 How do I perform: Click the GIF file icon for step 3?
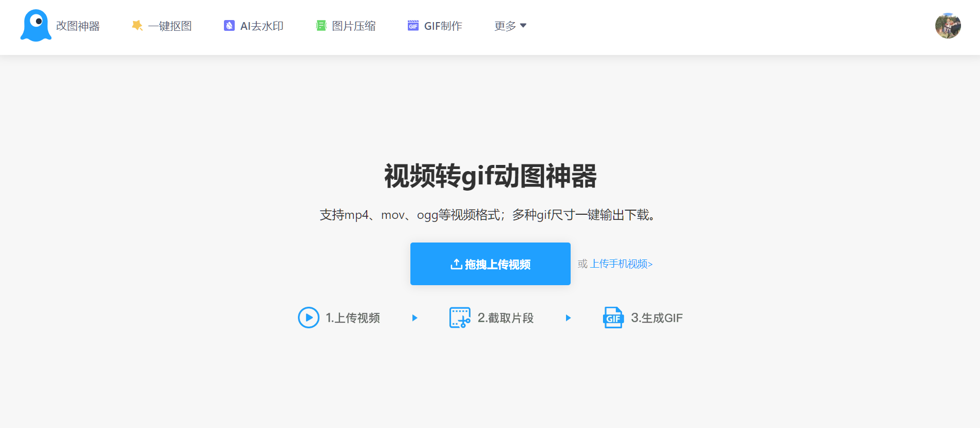click(613, 318)
